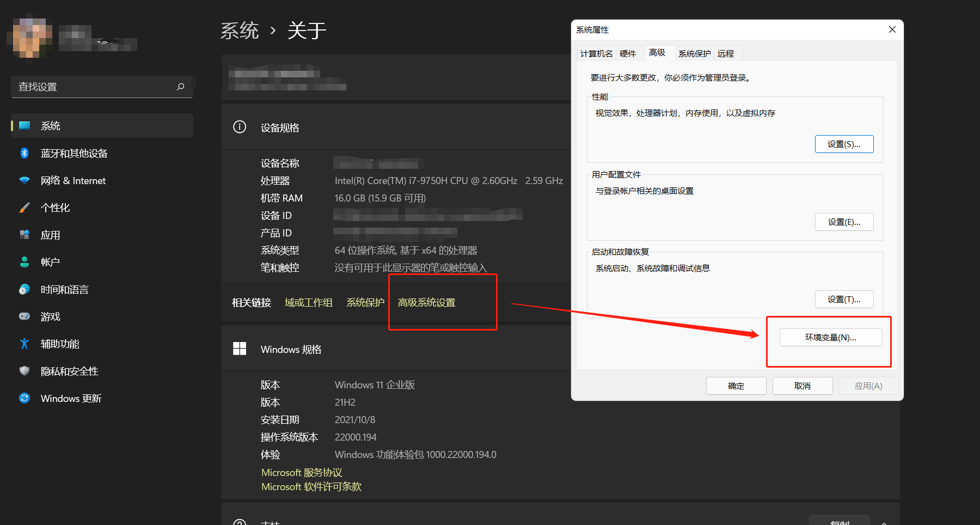
Task: Open Bluetooth and other devices settings
Action: tap(24, 153)
